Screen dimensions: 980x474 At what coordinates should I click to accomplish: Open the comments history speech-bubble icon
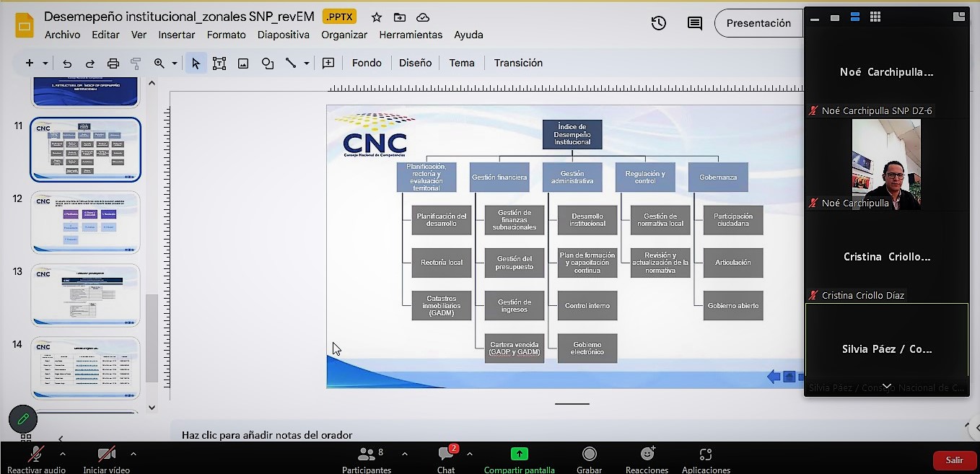[694, 23]
